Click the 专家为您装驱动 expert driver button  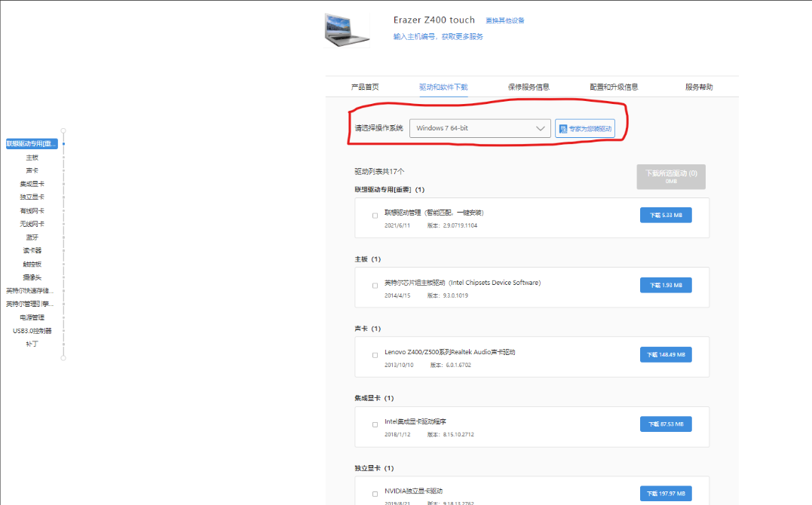point(585,129)
